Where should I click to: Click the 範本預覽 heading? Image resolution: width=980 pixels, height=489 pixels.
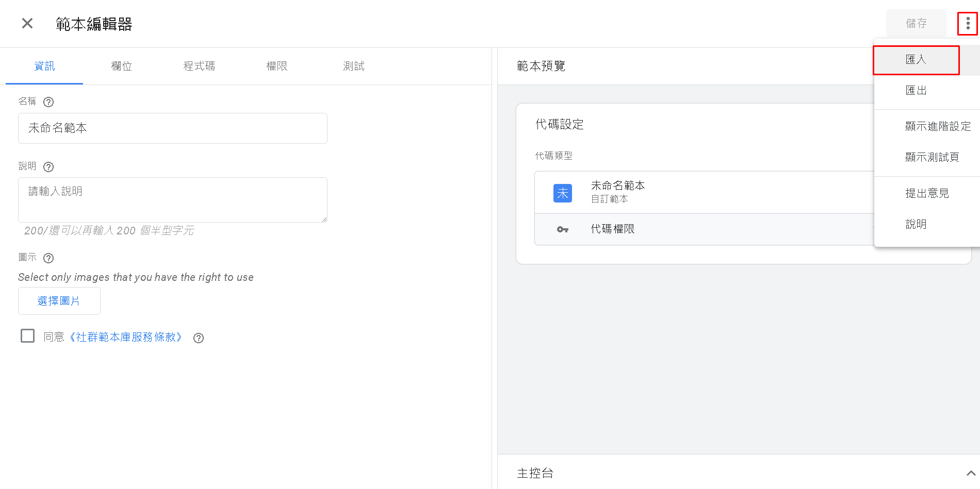(x=541, y=66)
